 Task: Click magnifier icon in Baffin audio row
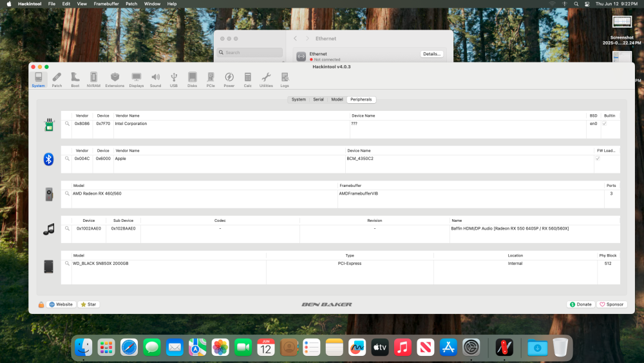67,228
